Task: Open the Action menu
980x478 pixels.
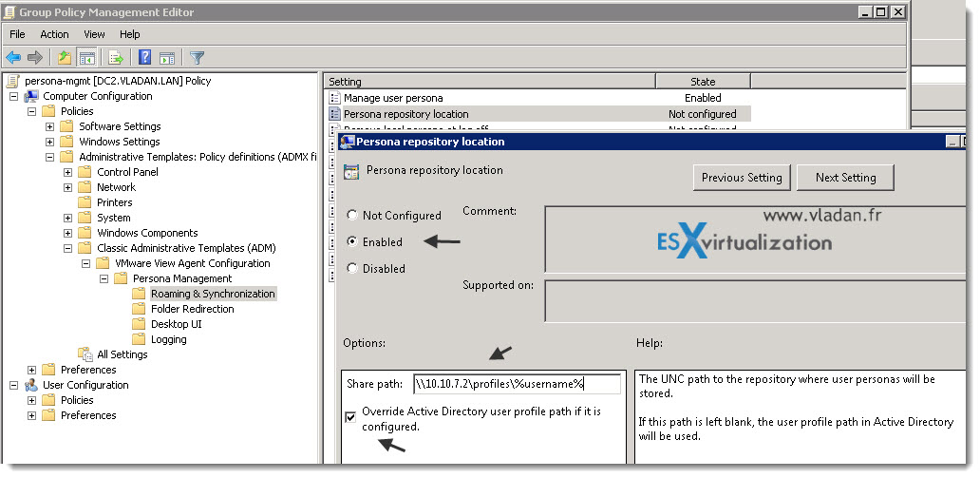Action: tap(54, 34)
